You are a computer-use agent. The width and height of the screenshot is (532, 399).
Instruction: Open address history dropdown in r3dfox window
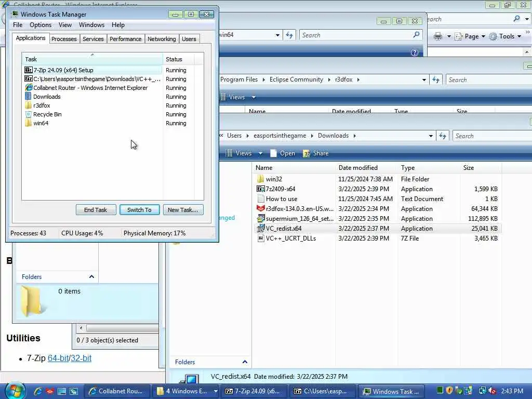tap(424, 80)
